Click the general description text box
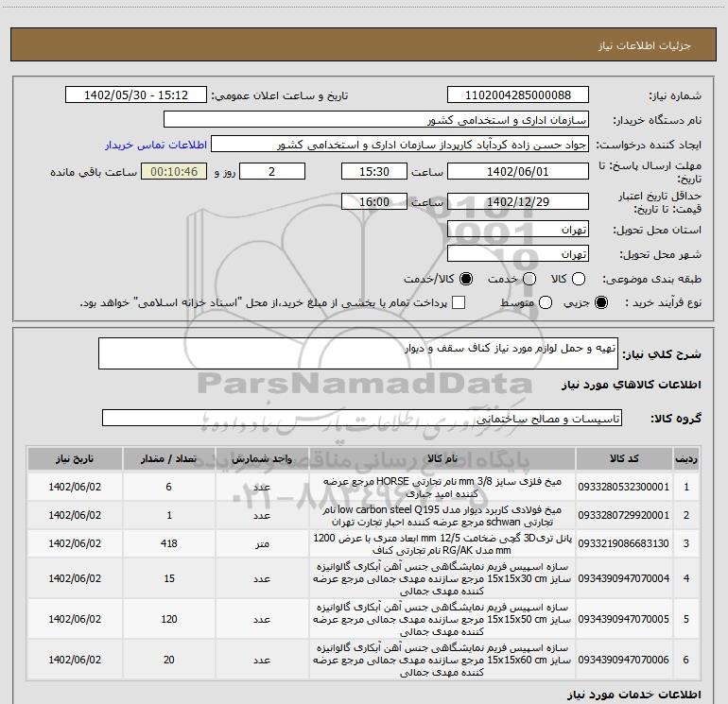The image size is (728, 704). click(x=358, y=353)
